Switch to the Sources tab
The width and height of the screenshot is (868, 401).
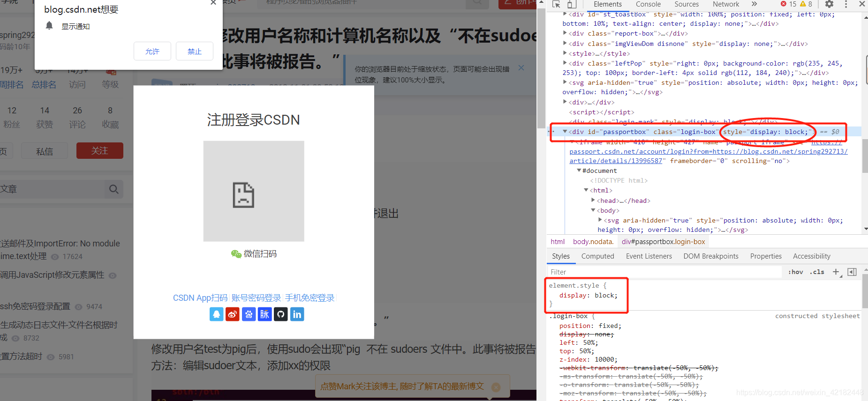(687, 4)
